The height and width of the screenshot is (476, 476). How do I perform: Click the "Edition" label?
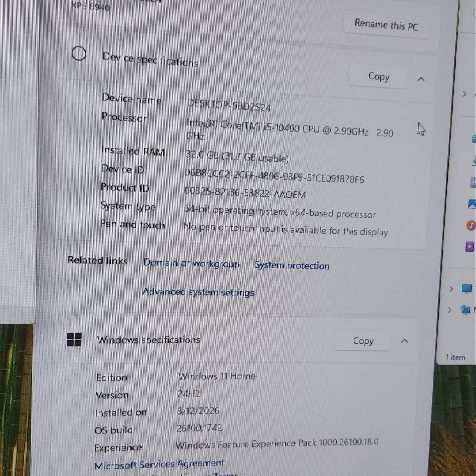(x=112, y=377)
